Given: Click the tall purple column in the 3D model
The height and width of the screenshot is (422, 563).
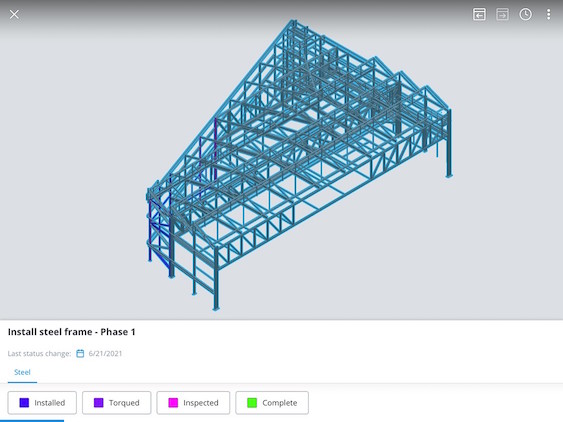Looking at the screenshot, I should pyautogui.click(x=215, y=147).
